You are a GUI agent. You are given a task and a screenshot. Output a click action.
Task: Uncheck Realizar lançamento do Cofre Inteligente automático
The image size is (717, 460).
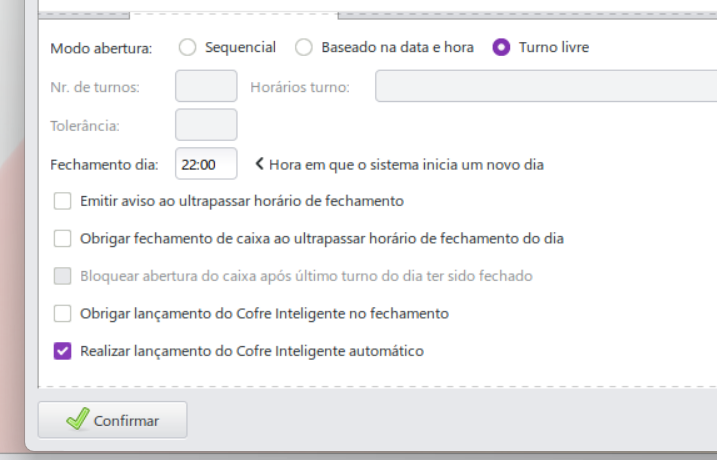[63, 351]
